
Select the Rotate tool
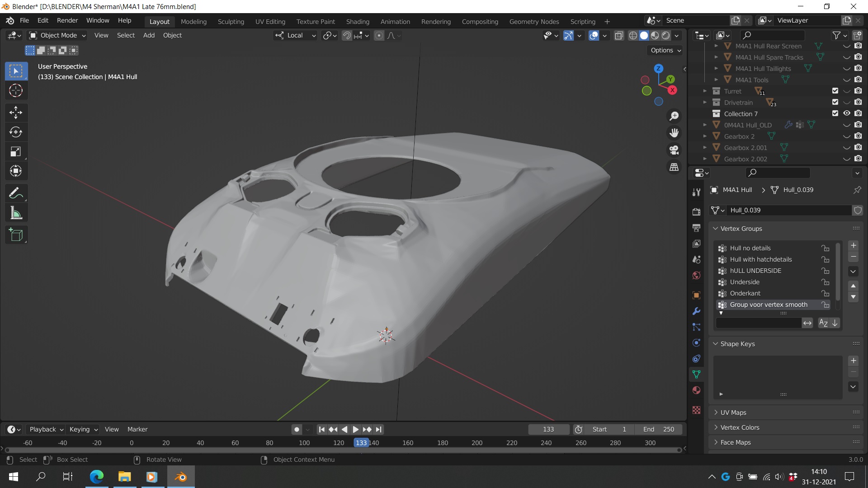click(16, 132)
